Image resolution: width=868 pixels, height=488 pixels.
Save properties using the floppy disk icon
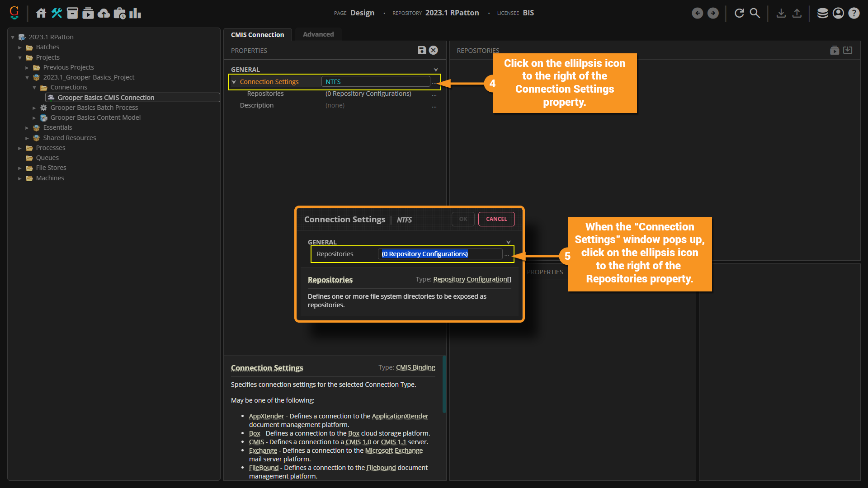pyautogui.click(x=422, y=50)
